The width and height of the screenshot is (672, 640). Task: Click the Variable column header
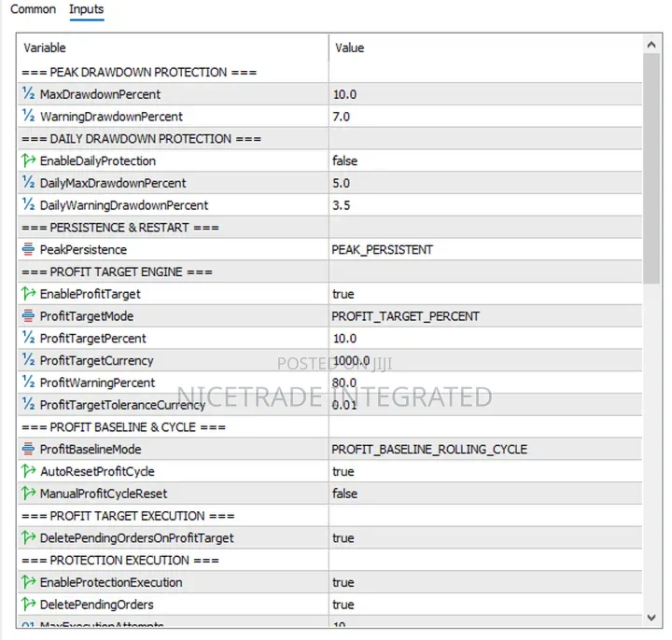click(x=173, y=48)
